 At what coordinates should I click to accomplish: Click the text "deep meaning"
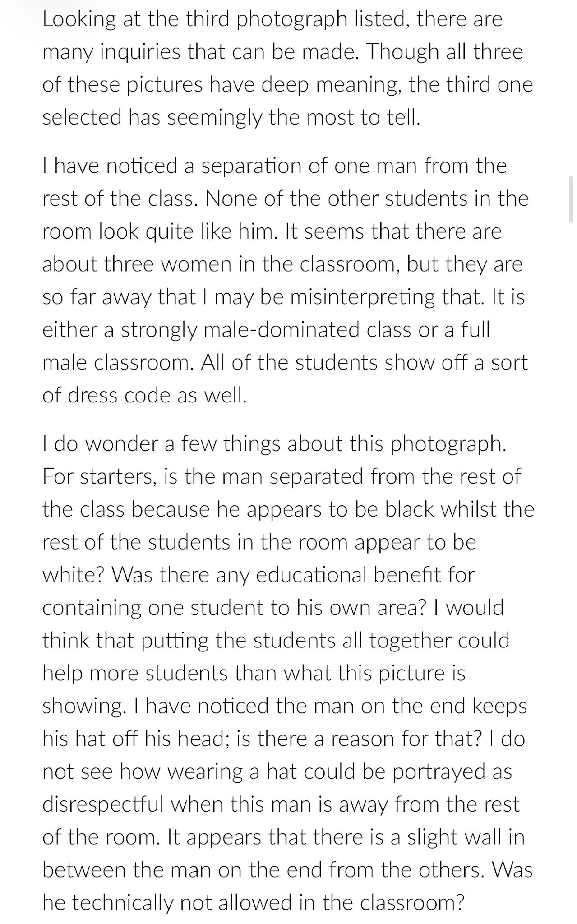(331, 85)
